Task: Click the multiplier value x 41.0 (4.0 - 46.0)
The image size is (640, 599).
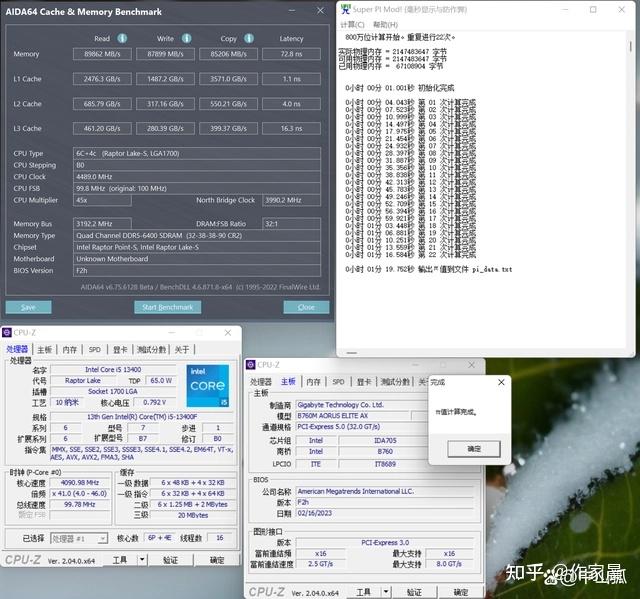Action: pos(80,494)
